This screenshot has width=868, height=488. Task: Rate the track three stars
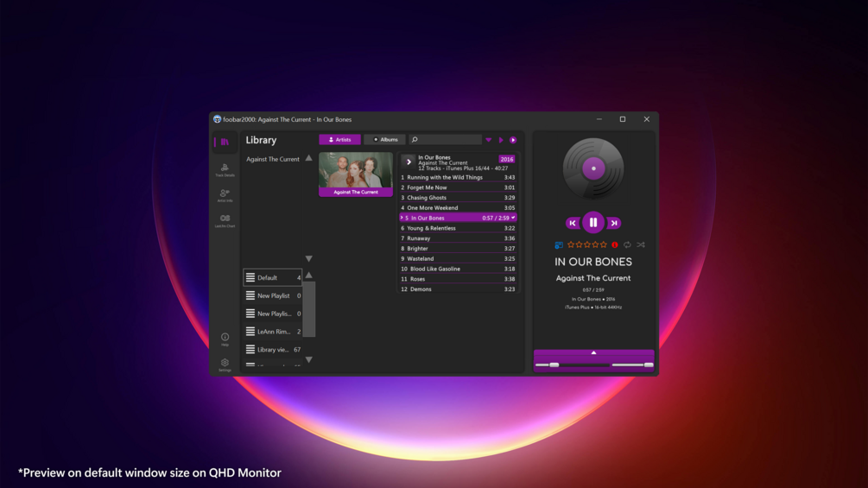586,244
